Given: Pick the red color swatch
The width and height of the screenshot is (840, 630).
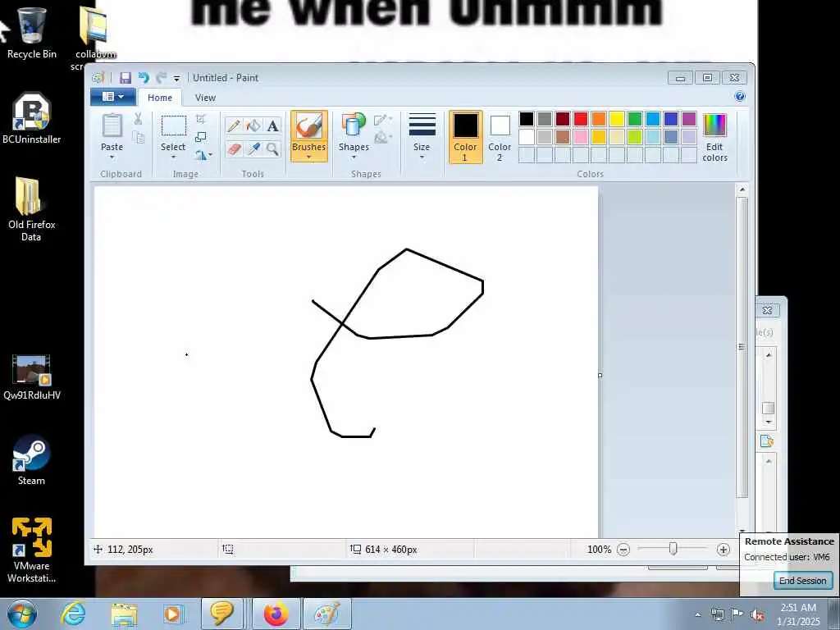Looking at the screenshot, I should point(581,119).
